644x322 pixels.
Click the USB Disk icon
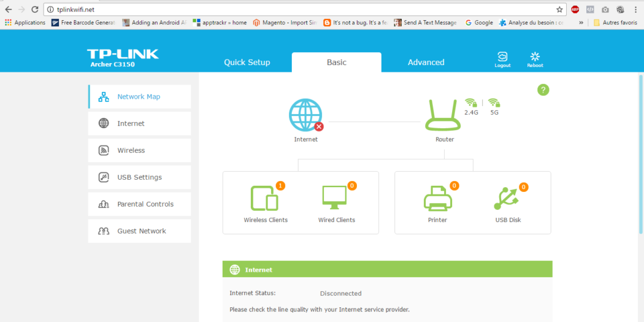tap(508, 198)
